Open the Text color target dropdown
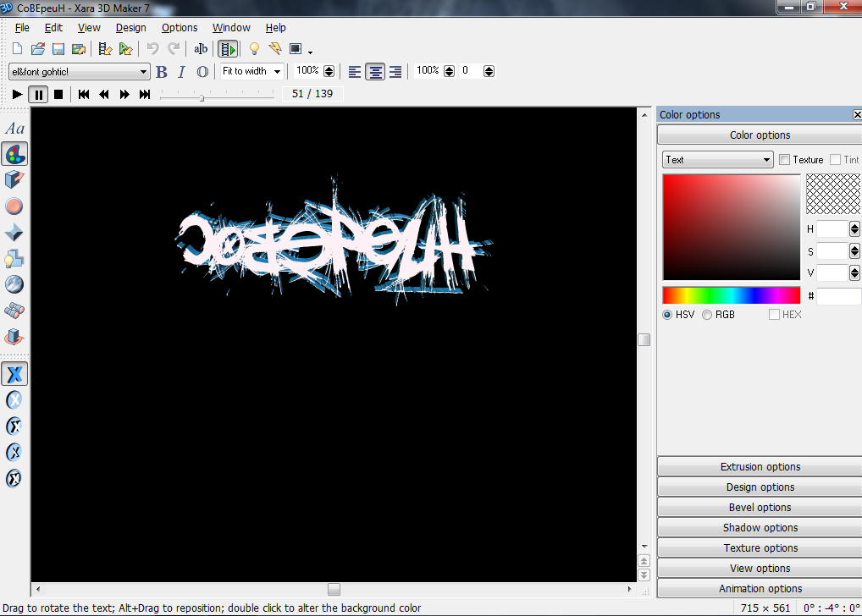 click(766, 160)
